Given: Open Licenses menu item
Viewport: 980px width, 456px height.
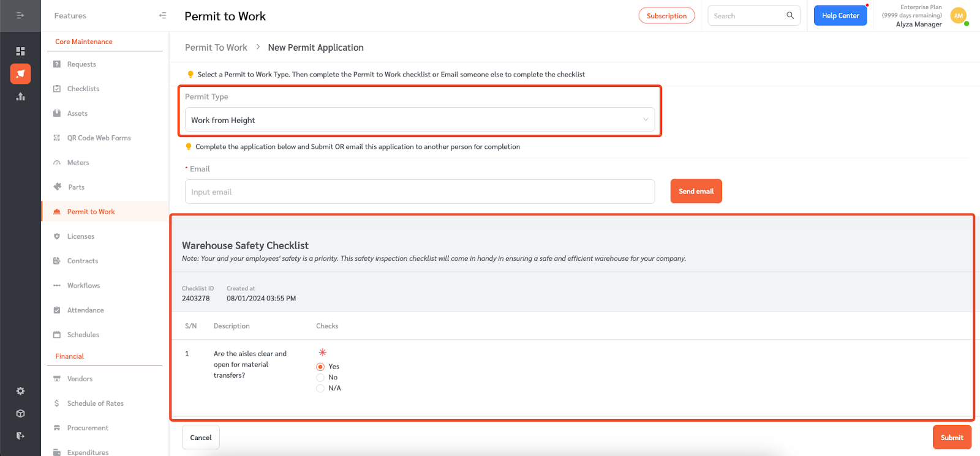Looking at the screenshot, I should pos(81,236).
